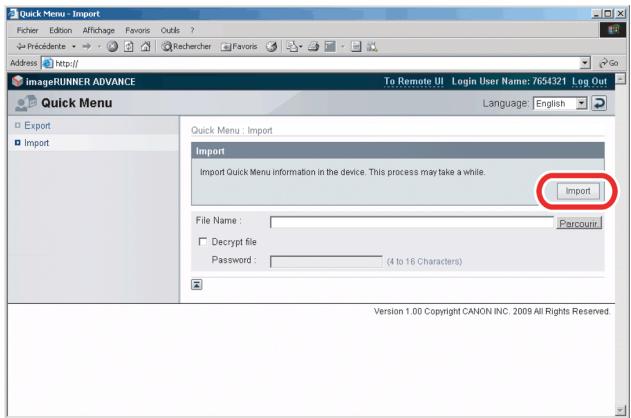Open the Edition menu
Screen dimensions: 631x418
point(60,30)
